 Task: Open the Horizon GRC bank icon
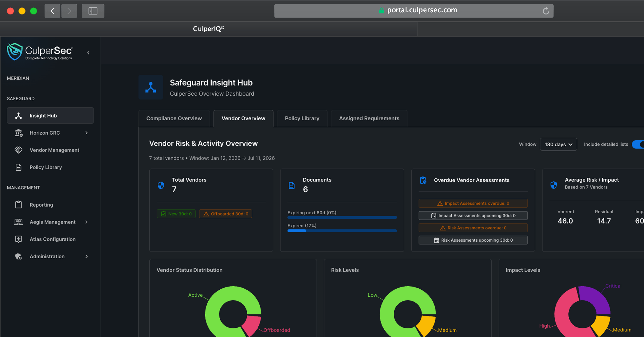[18, 133]
